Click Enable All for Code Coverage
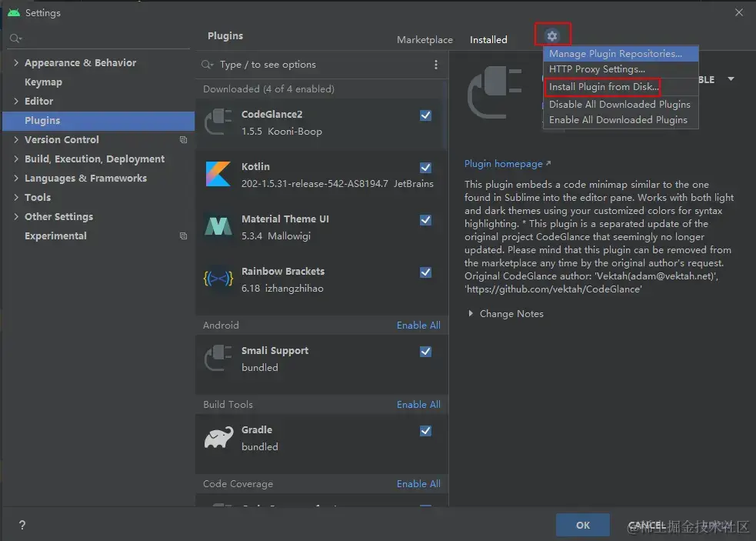The image size is (756, 541). [x=418, y=483]
